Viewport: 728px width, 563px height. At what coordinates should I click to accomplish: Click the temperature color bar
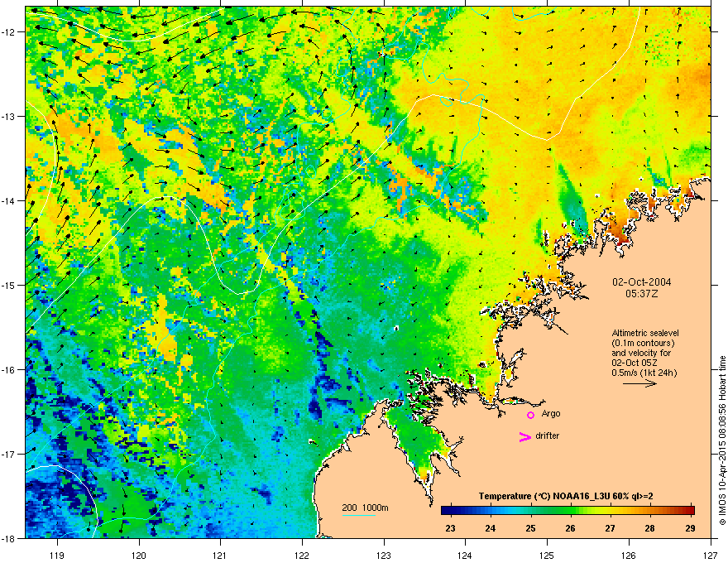568,511
